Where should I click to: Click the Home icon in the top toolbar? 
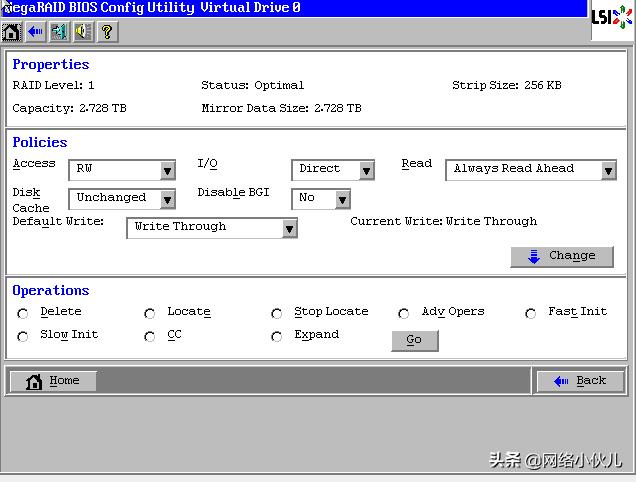click(11, 32)
